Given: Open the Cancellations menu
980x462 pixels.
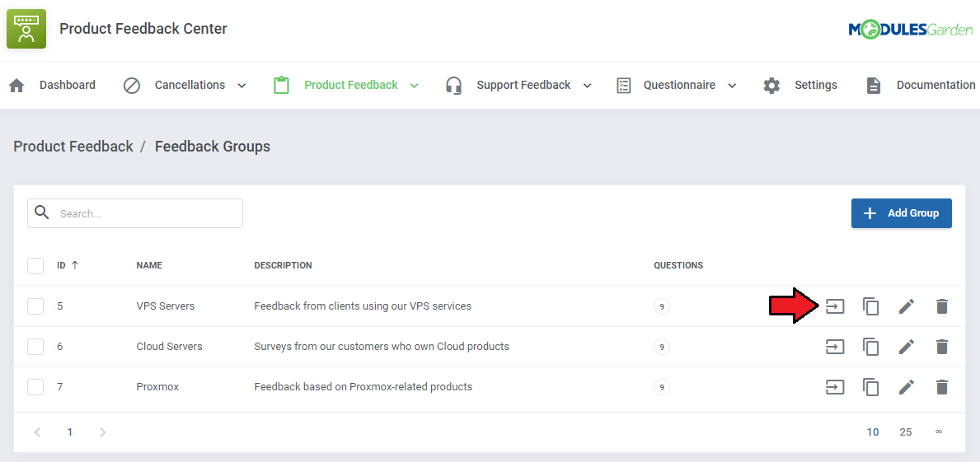Looking at the screenshot, I should [190, 85].
